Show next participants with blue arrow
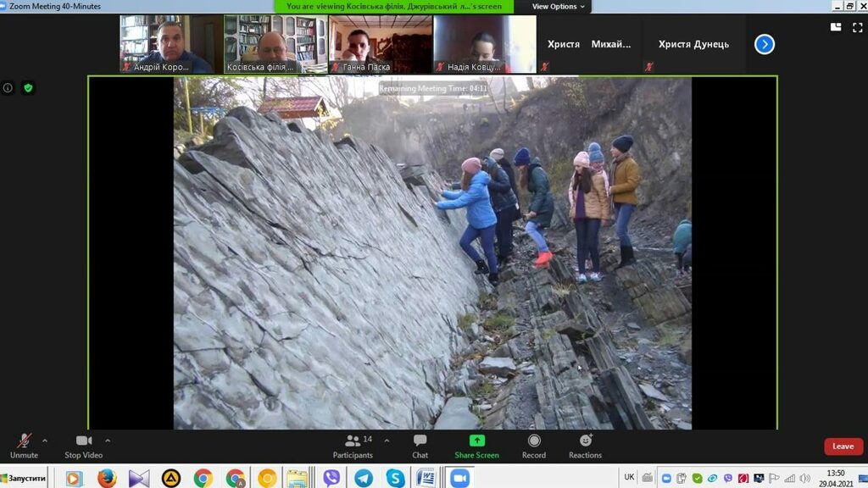Image resolution: width=868 pixels, height=488 pixels. pos(765,44)
